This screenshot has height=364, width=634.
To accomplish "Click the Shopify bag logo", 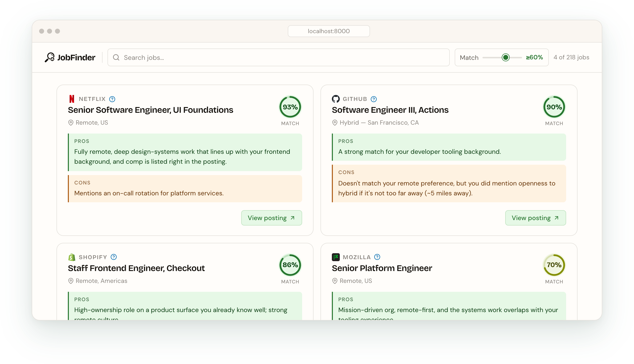I will pyautogui.click(x=72, y=257).
